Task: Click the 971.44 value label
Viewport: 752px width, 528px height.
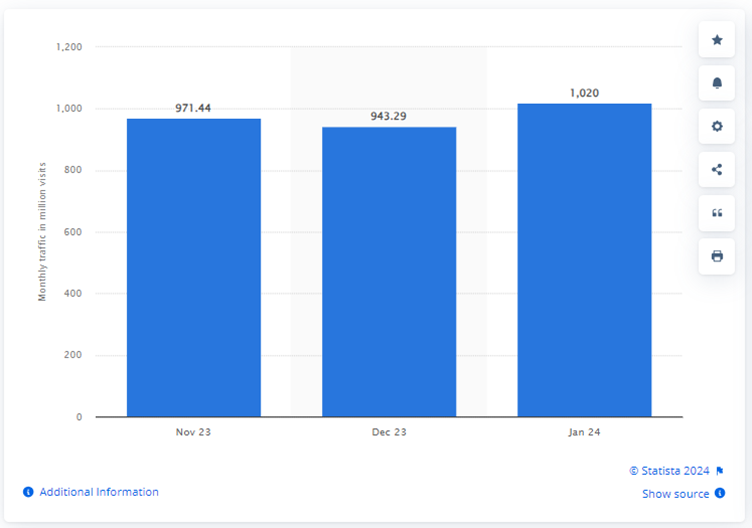Action: 193,108
